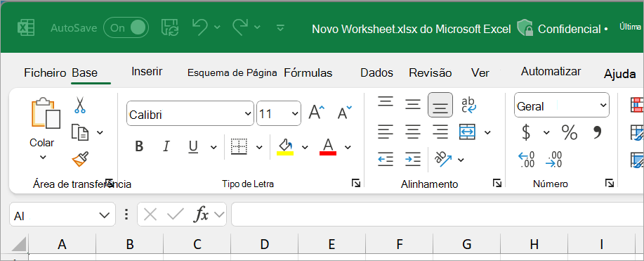Viewport: 644px width, 261px height.
Task: Switch to the Fórmulas tab
Action: click(308, 73)
